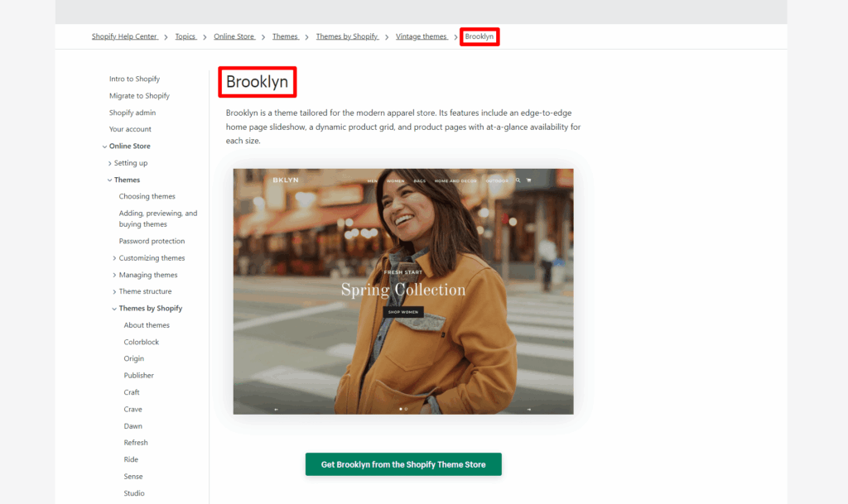Open the Online Store breadcrumb link

point(234,36)
